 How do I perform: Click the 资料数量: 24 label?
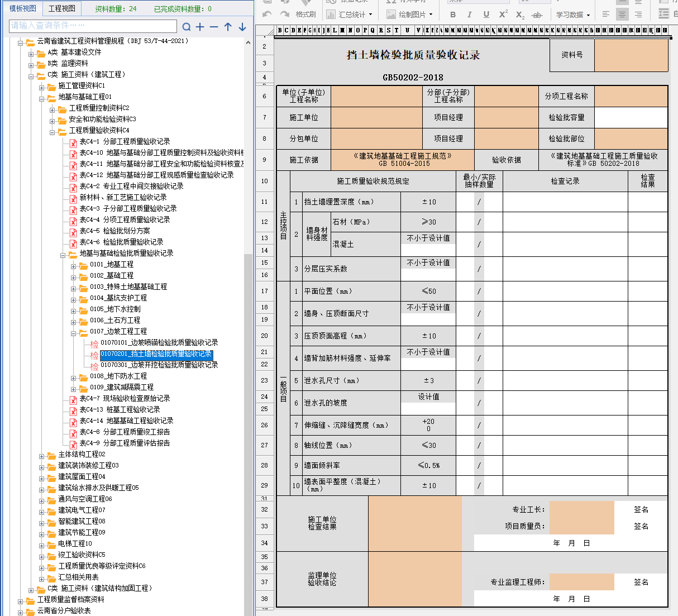pos(116,8)
